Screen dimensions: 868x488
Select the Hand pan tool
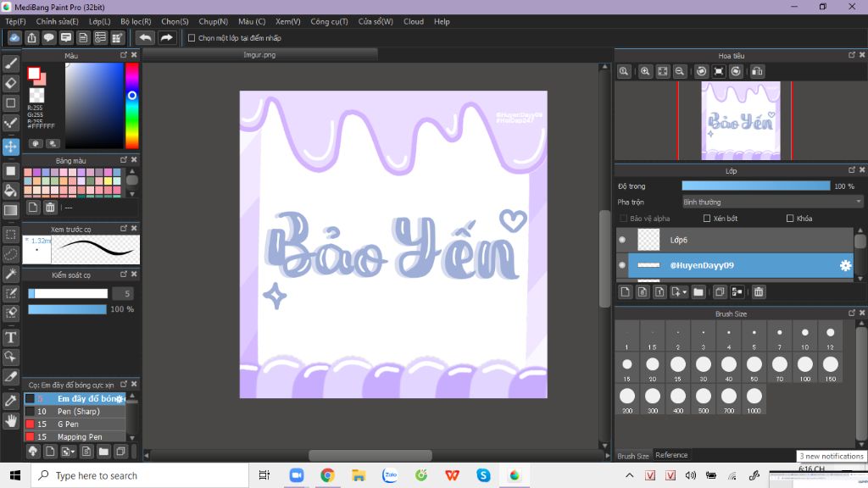(x=10, y=421)
